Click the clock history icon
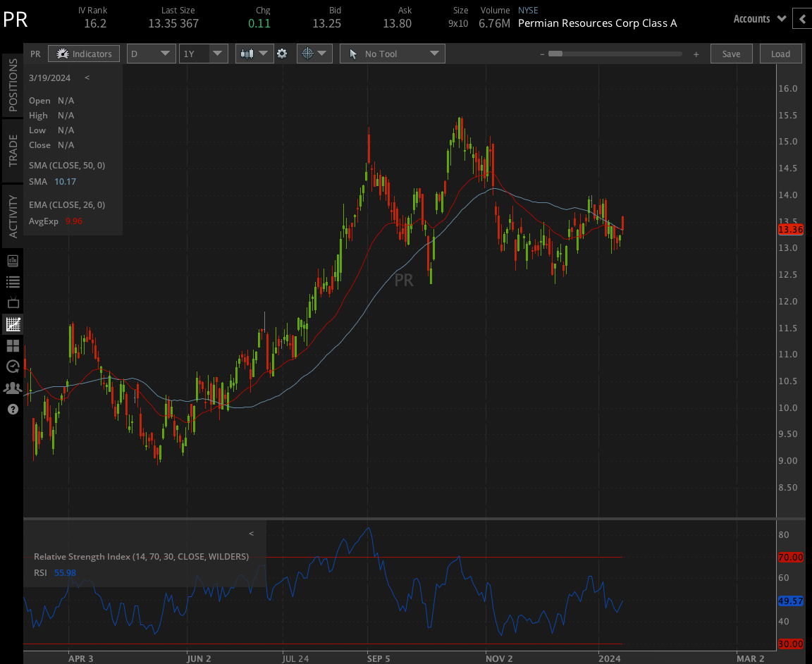 tap(12, 367)
